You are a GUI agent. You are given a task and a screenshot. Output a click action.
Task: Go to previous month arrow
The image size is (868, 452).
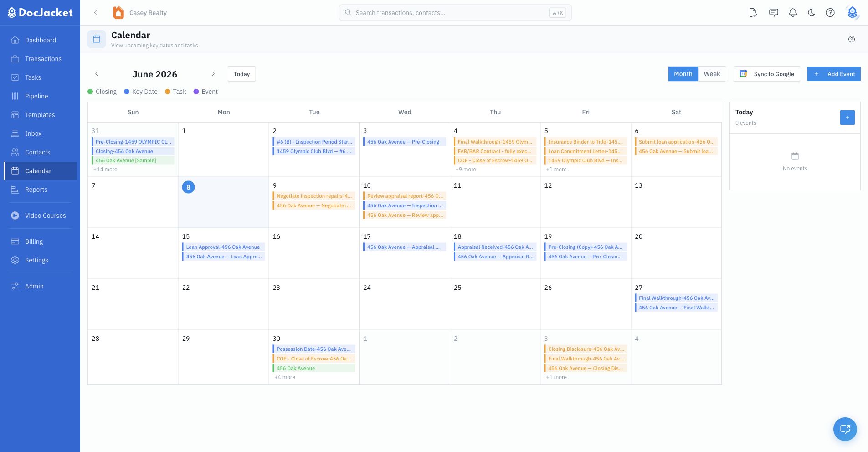pyautogui.click(x=97, y=74)
